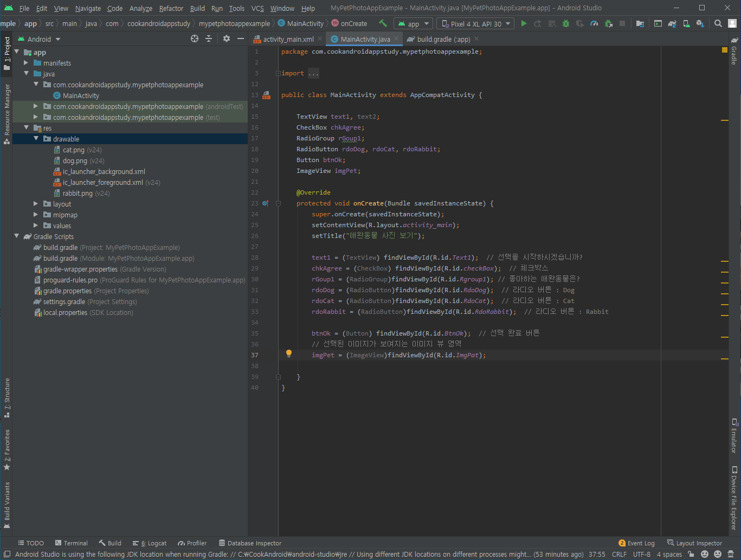
Task: Click Collapse All icon in Project panel
Action: pos(209,38)
